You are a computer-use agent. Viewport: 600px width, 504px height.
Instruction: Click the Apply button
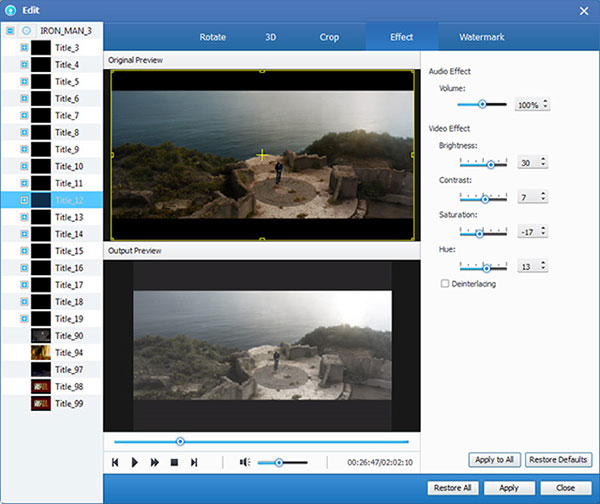[x=509, y=488]
